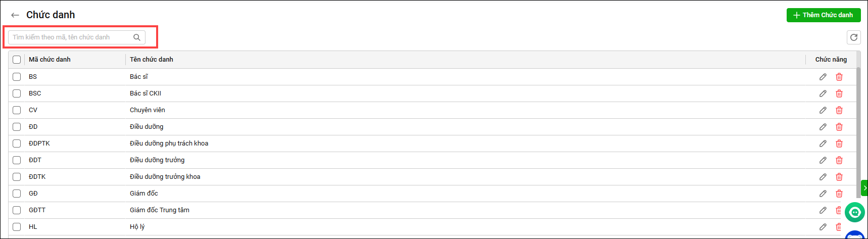Click the search magnifier icon
Viewport: 868px width, 239px height.
[x=137, y=37]
